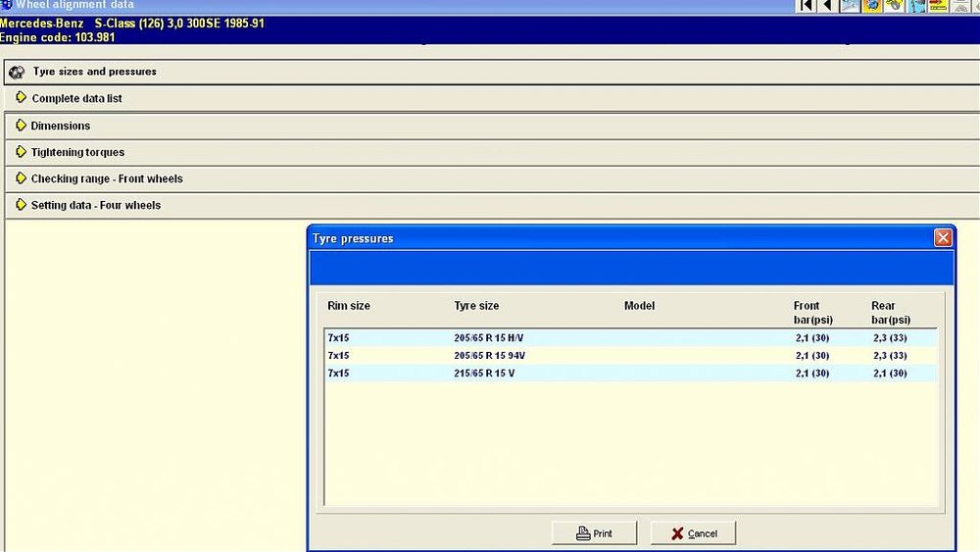Click the Wheel alignment data window title
The height and width of the screenshot is (552, 980).
point(74,4)
